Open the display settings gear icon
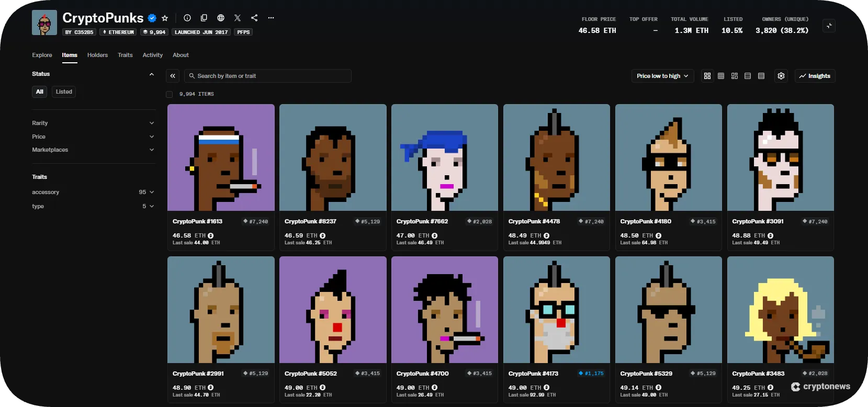The image size is (868, 407). (781, 76)
